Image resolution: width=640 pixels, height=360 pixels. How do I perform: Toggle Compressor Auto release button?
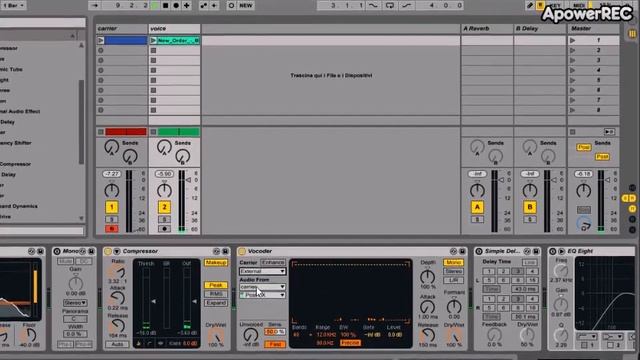click(x=117, y=344)
